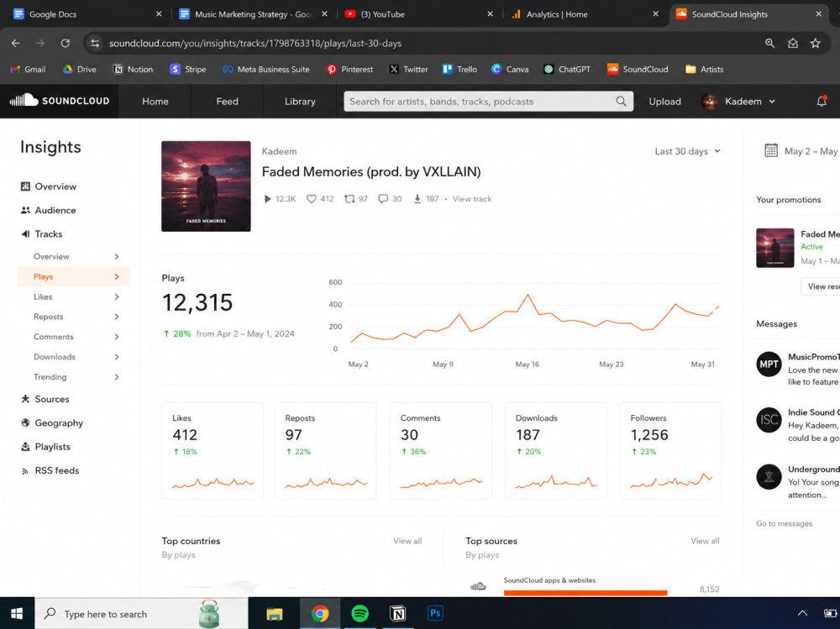The image size is (840, 629).
Task: Open the Artists bookmarks folder
Action: (705, 69)
